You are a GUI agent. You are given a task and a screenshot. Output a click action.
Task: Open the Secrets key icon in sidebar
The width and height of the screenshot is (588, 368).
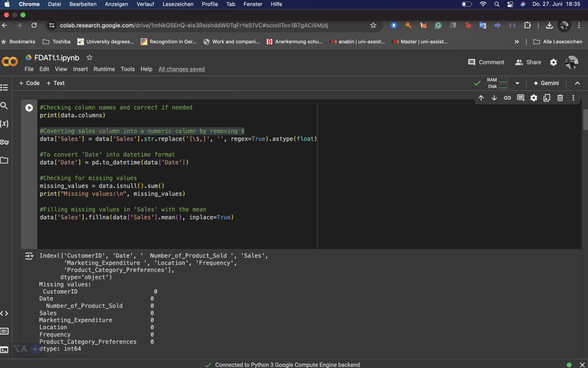coord(4,142)
